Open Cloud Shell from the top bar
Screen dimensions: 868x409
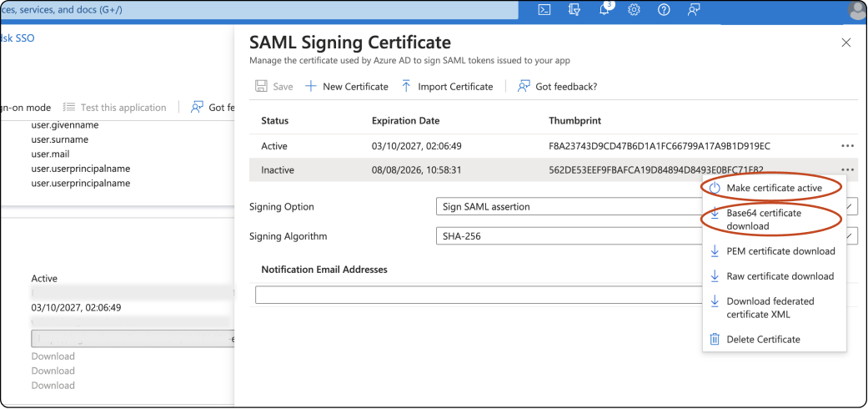[544, 10]
